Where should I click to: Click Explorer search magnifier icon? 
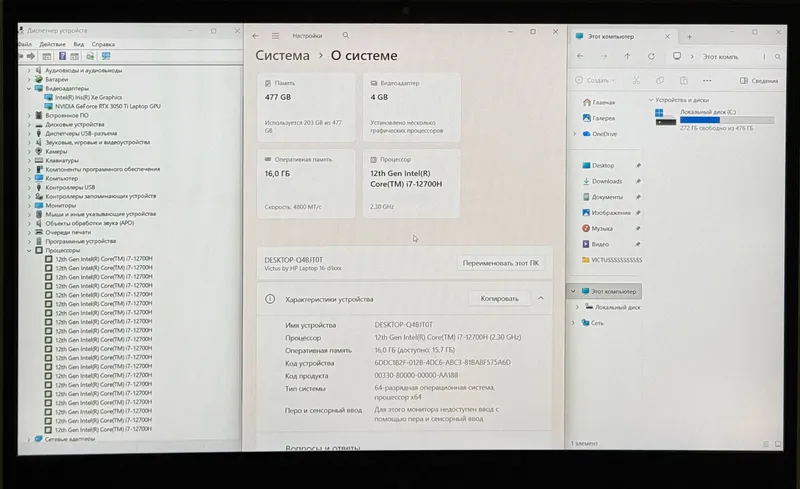point(778,57)
